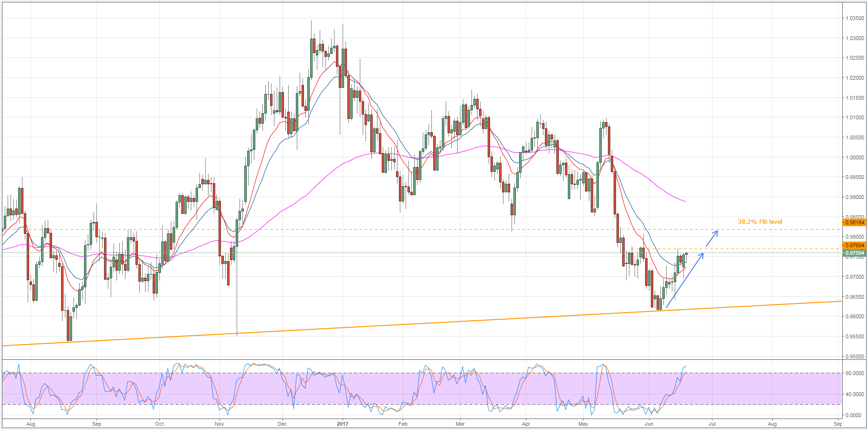Click the Jul label on time axis
This screenshot has height=430, width=868.
(712, 424)
